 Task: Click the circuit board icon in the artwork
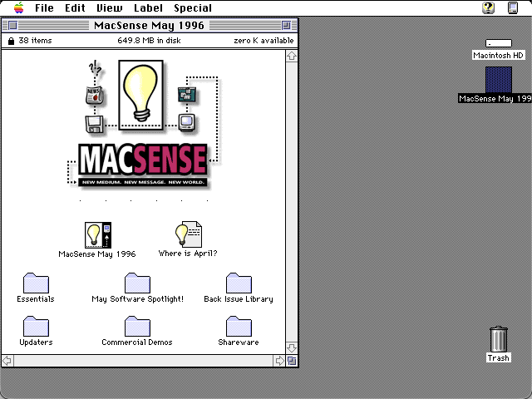(187, 95)
